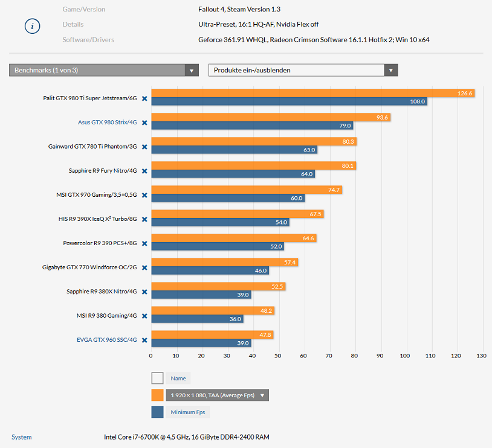Click the orange 47.8 bar for EVGA
The image size is (492, 448).
(x=212, y=334)
